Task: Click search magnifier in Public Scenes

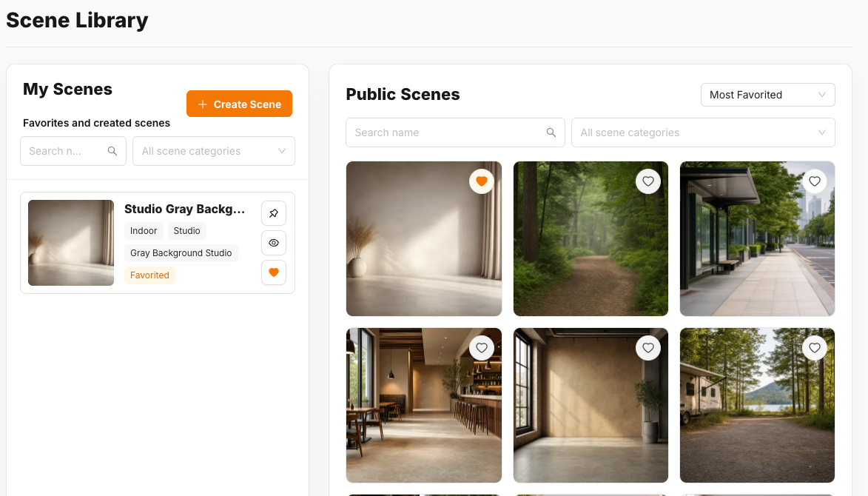Action: (551, 133)
